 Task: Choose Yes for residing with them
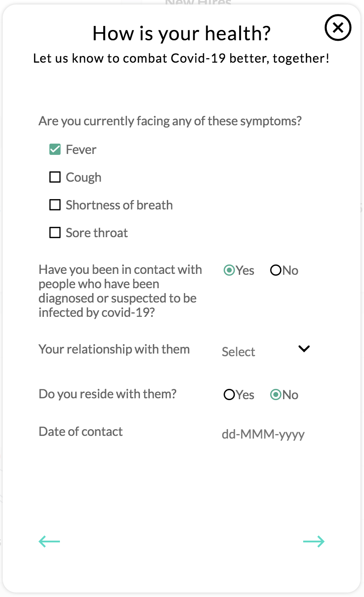229,395
